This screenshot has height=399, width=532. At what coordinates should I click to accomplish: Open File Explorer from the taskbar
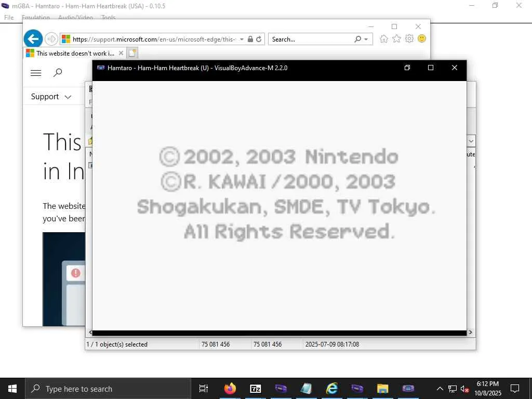(x=382, y=389)
